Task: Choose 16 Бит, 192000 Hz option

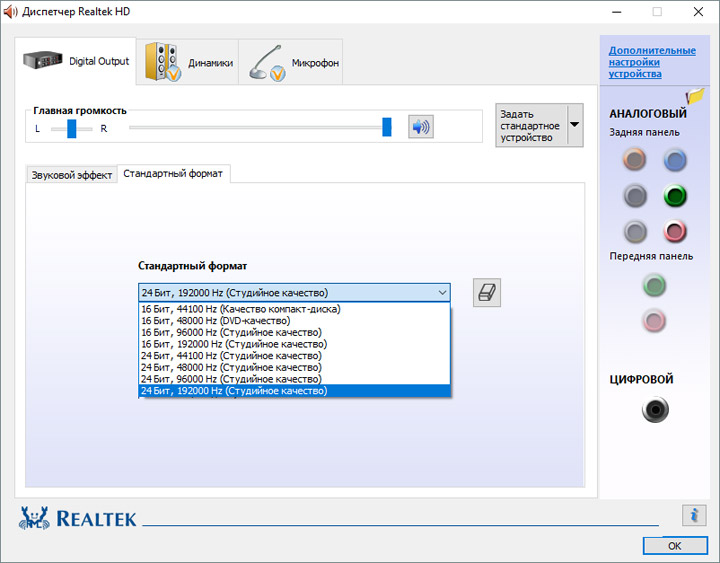Action: tap(294, 344)
